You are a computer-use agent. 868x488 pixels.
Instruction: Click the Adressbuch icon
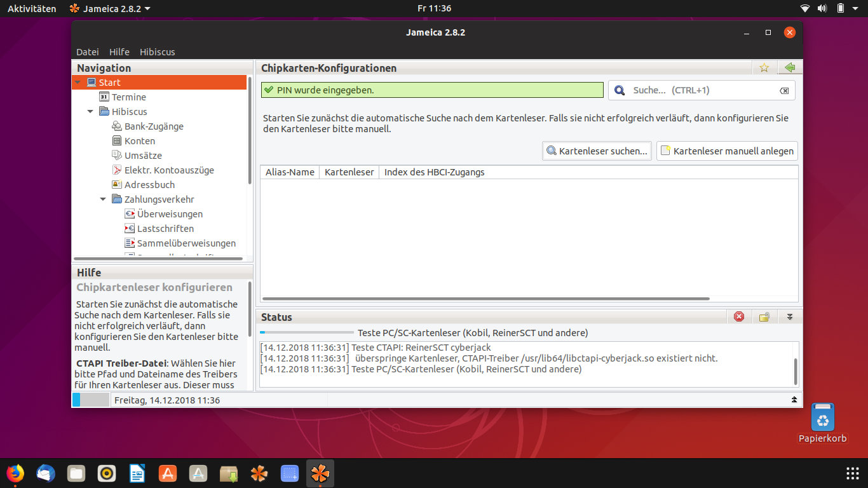tap(117, 184)
